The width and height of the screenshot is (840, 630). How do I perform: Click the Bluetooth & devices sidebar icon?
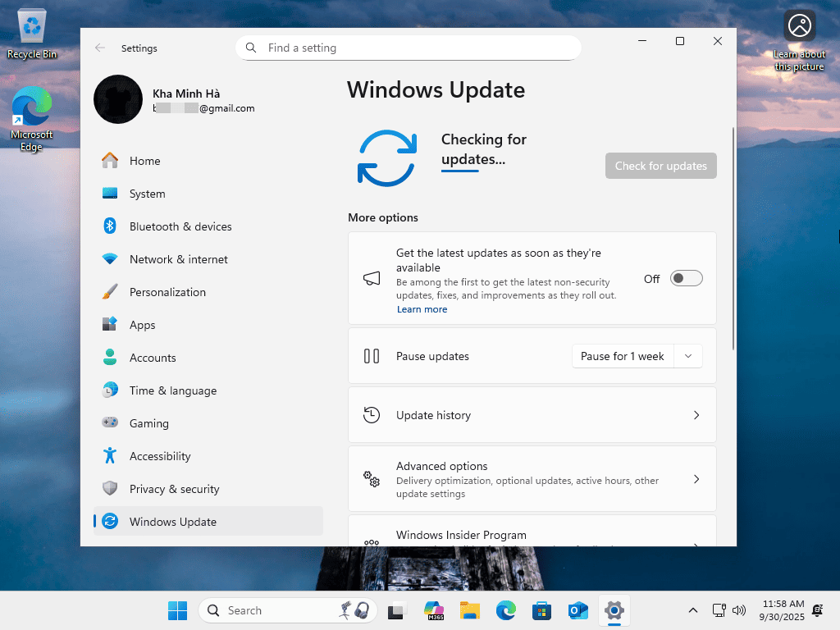click(x=110, y=226)
